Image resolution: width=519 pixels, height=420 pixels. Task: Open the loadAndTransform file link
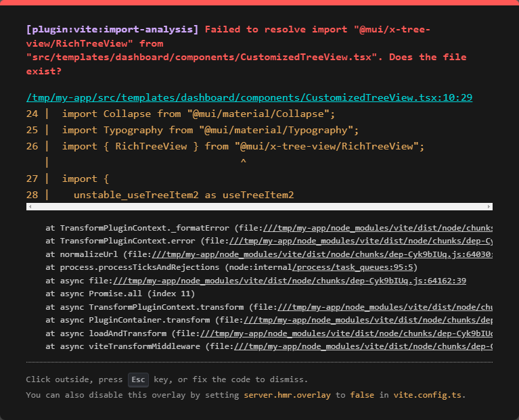point(346,333)
